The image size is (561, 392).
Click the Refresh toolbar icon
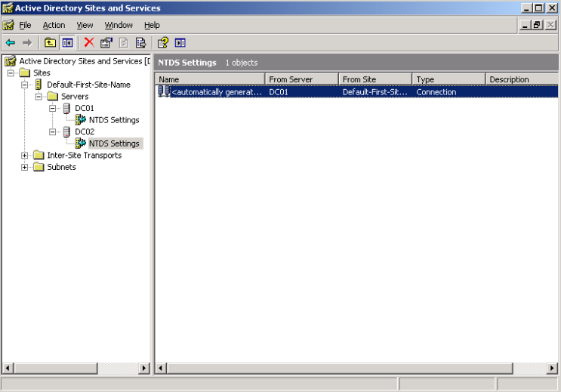(123, 43)
